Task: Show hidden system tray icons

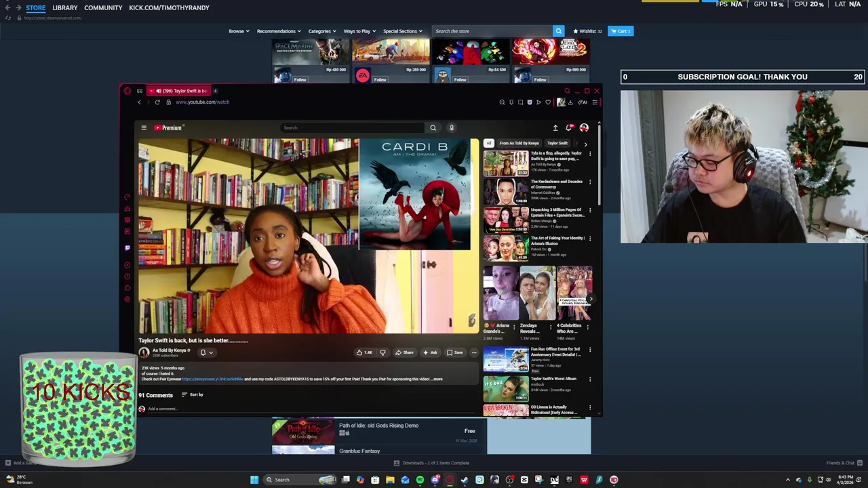Action: pos(788,480)
